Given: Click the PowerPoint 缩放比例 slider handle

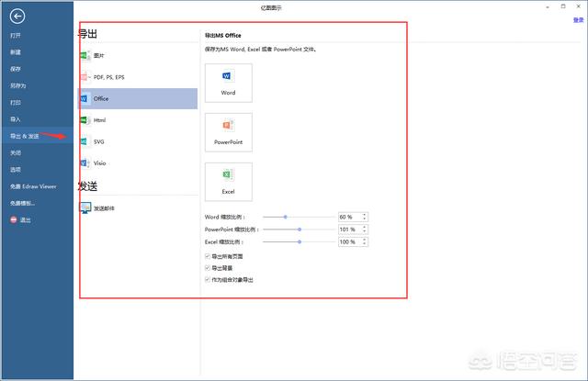Looking at the screenshot, I should point(300,230).
